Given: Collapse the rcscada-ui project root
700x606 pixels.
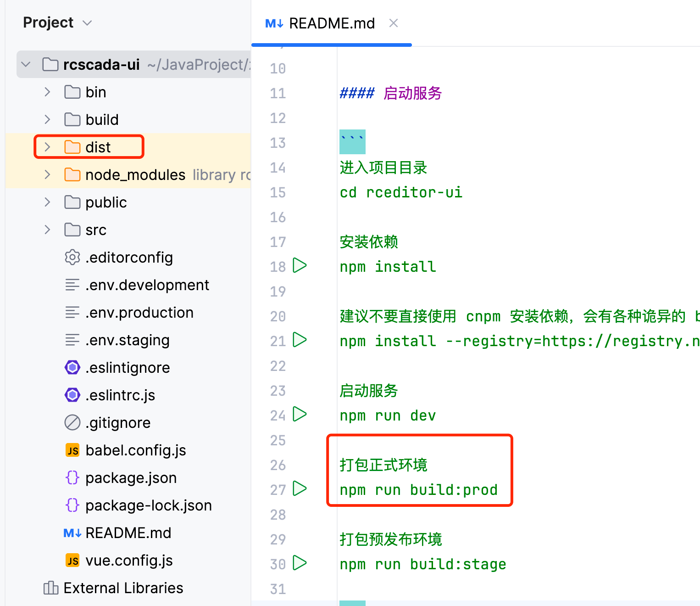Looking at the screenshot, I should pyautogui.click(x=26, y=65).
